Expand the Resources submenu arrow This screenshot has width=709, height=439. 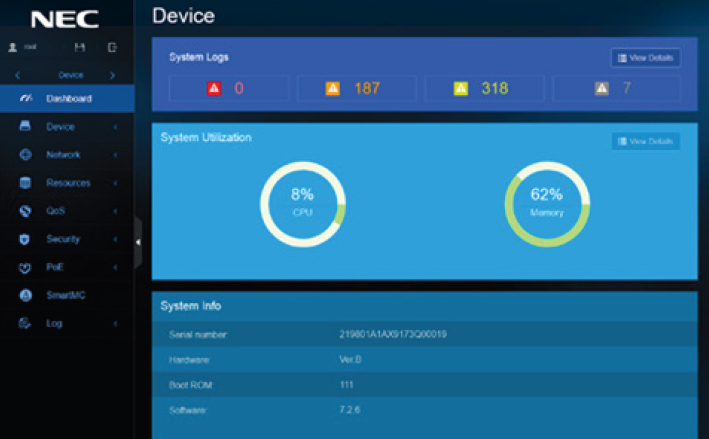[x=115, y=183]
